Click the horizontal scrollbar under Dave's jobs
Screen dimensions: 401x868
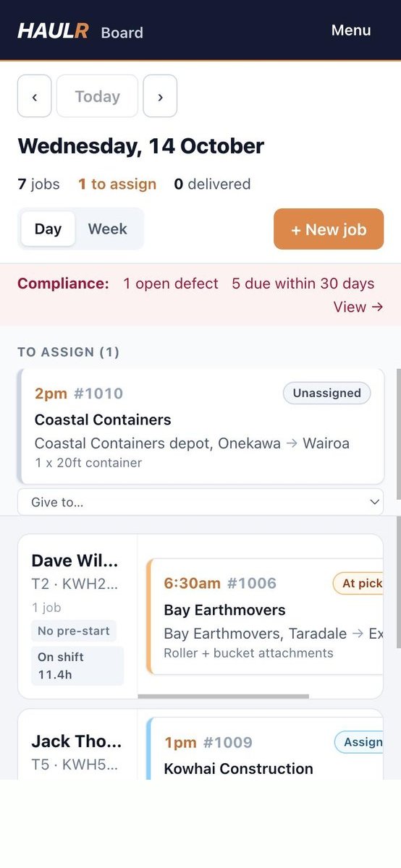[x=223, y=696]
